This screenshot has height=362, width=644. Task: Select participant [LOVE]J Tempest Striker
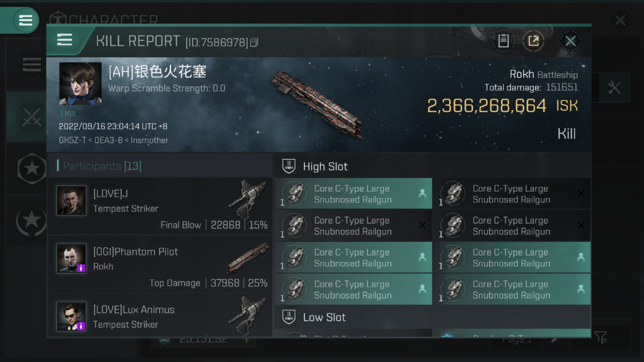click(x=161, y=206)
